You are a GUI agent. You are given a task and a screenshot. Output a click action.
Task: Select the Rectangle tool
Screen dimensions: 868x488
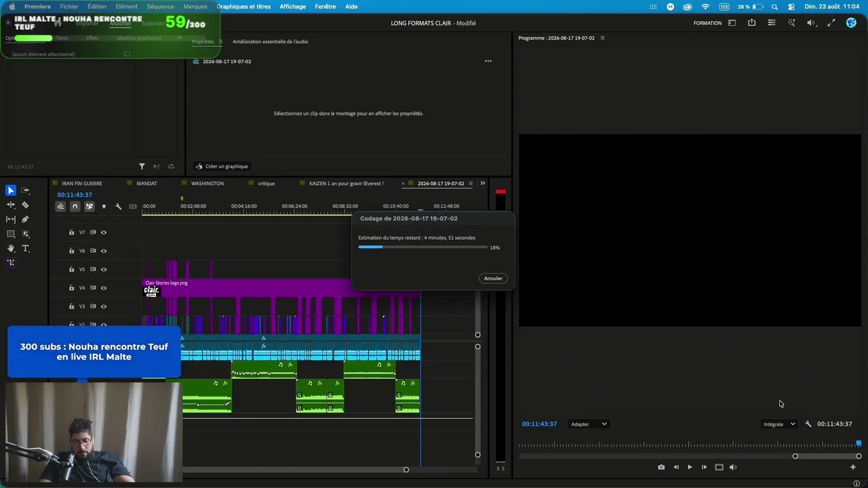11,234
